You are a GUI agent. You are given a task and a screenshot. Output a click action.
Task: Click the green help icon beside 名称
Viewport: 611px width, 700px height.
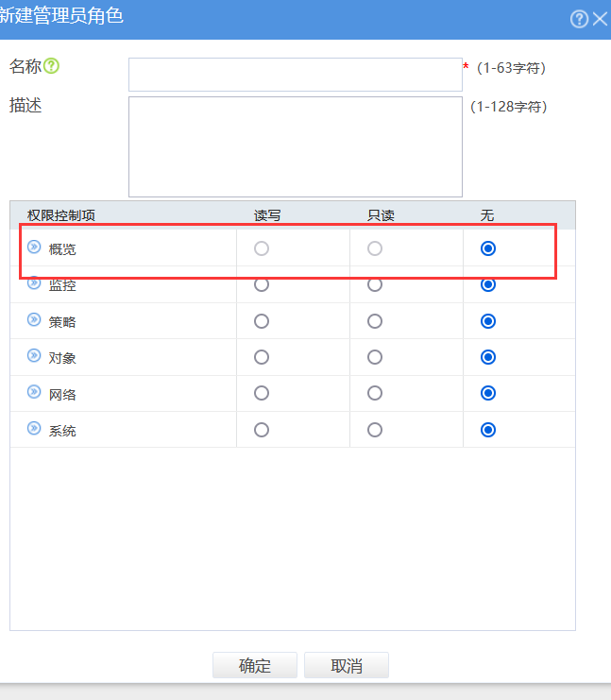coord(52,66)
